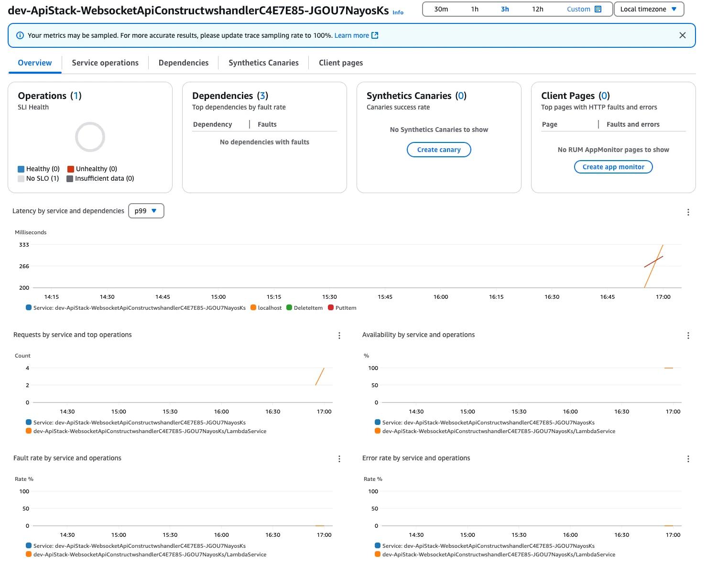Toggle LambdaService series in Availability chart legend
The width and height of the screenshot is (728, 565).
(x=495, y=431)
